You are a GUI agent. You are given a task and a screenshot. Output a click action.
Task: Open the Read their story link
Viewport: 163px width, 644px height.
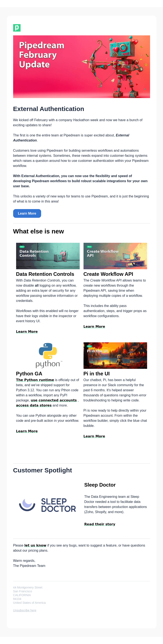click(x=100, y=524)
